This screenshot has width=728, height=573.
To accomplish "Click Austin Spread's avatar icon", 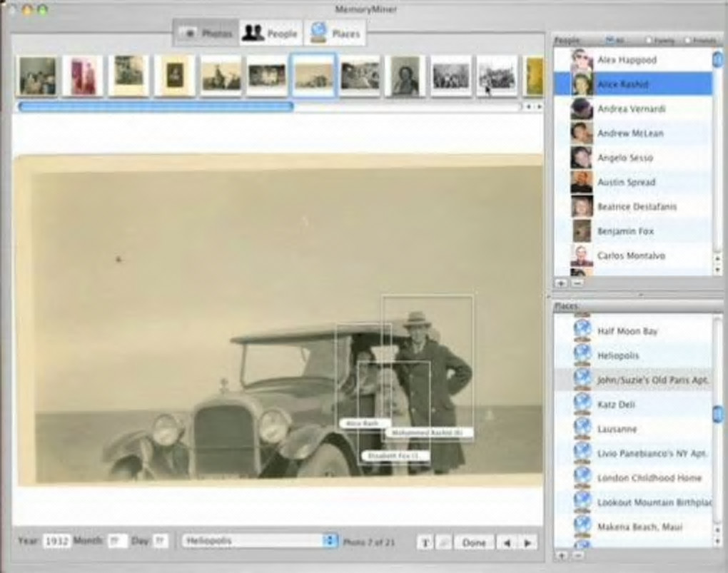I will tap(581, 182).
